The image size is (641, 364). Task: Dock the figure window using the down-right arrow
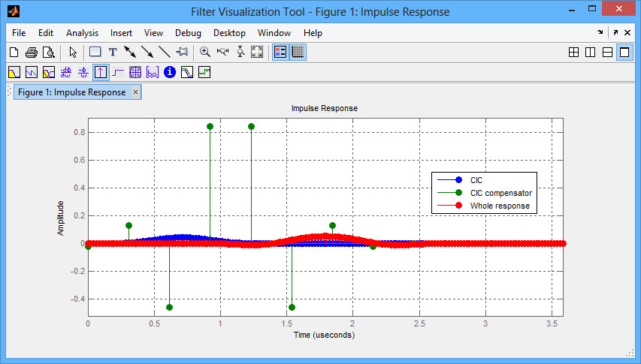600,32
